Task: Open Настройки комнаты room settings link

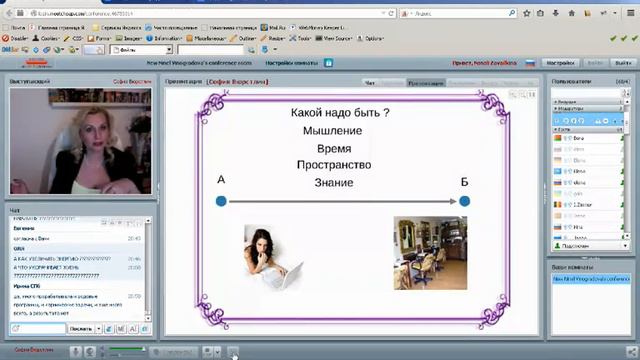Action: [x=291, y=63]
